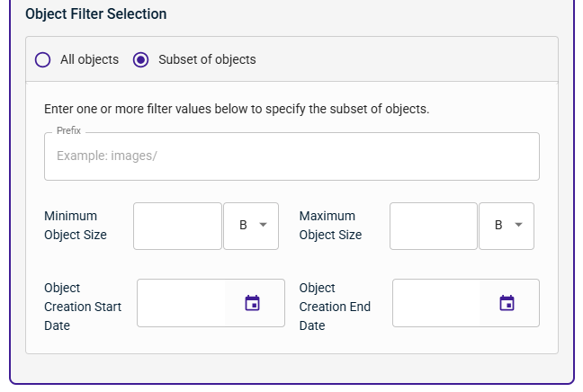Click the 'Object Filter Selection' heading

[96, 14]
